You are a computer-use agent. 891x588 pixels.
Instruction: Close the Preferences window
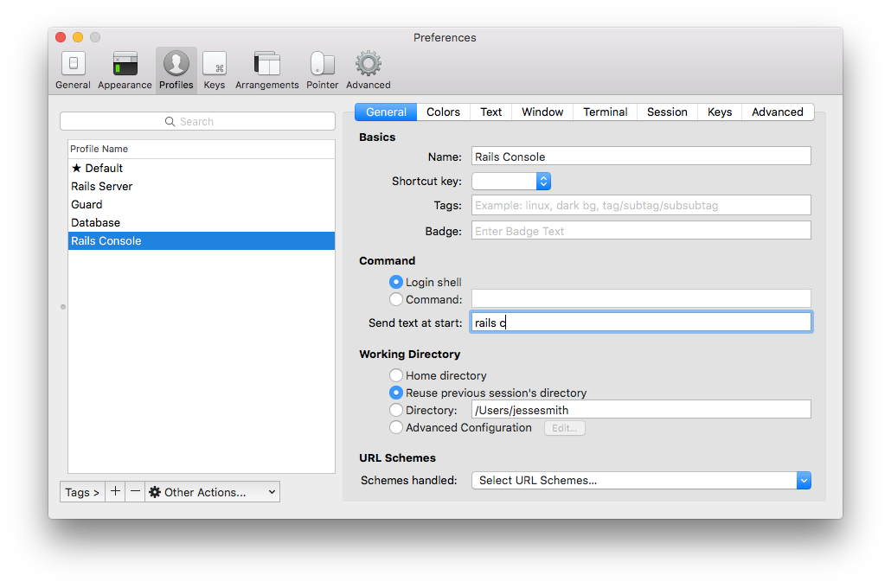click(x=61, y=37)
